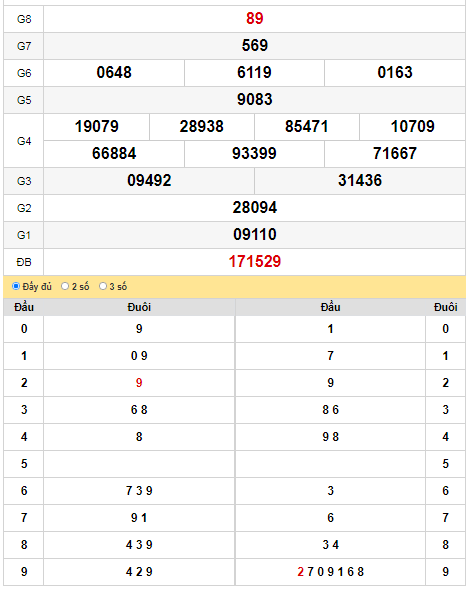Viewport: 470px width, 592px height.
Task: Click the left Đầu column header
Action: (24, 307)
